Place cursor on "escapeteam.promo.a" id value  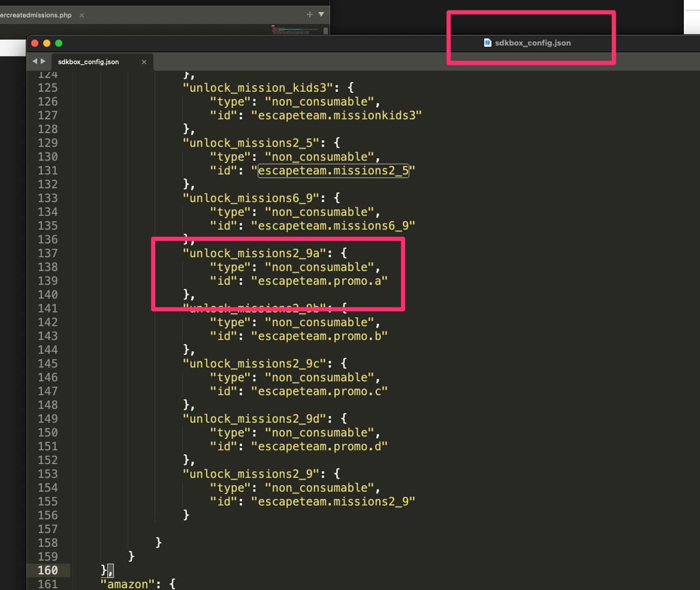point(319,281)
